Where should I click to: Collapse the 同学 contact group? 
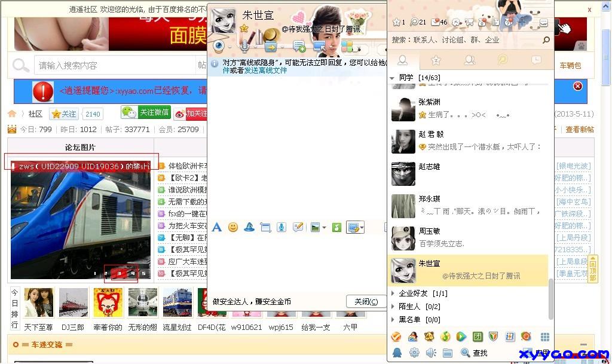393,78
